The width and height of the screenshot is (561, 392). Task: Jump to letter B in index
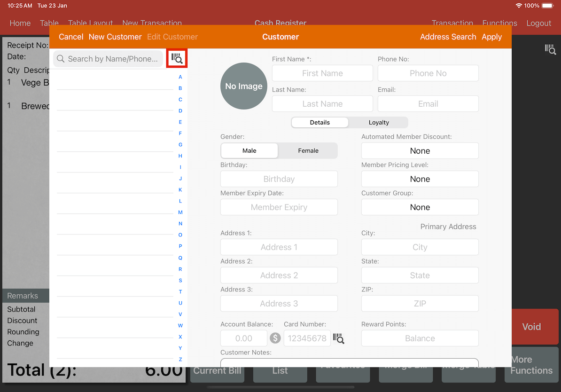point(180,88)
